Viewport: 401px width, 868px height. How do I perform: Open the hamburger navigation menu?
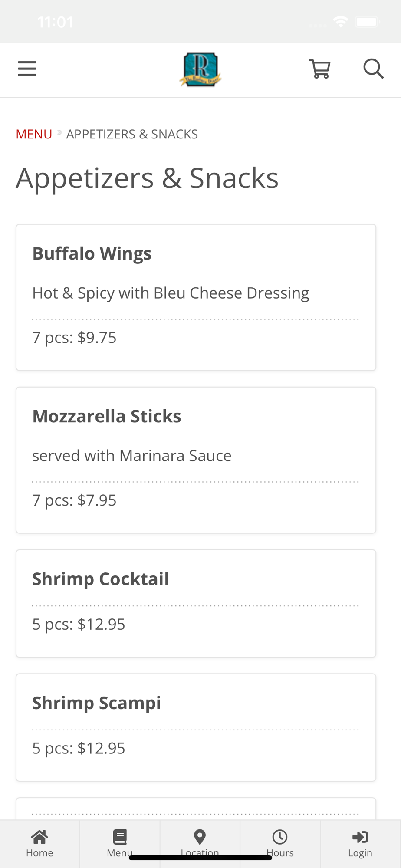pyautogui.click(x=27, y=69)
